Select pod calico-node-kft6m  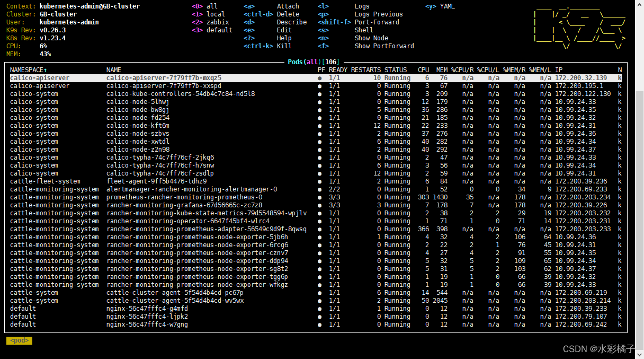click(x=316, y=126)
